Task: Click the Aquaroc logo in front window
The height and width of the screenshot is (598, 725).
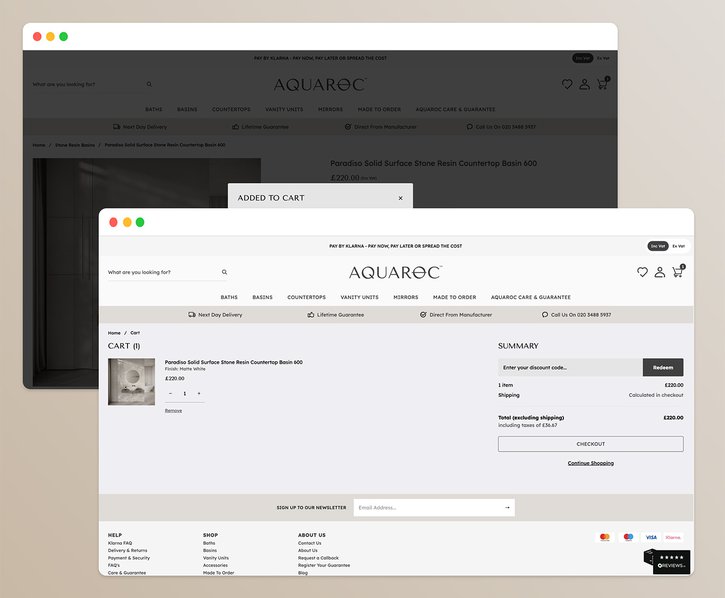Action: click(396, 272)
